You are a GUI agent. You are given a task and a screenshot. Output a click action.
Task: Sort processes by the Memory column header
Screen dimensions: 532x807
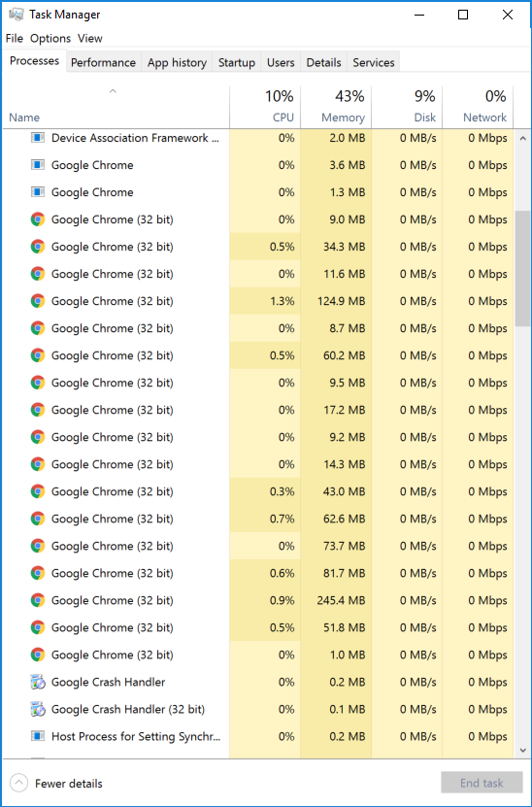[x=336, y=107]
